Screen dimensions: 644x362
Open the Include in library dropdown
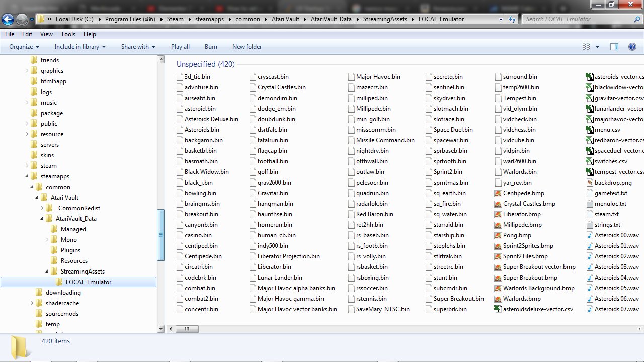click(x=80, y=47)
